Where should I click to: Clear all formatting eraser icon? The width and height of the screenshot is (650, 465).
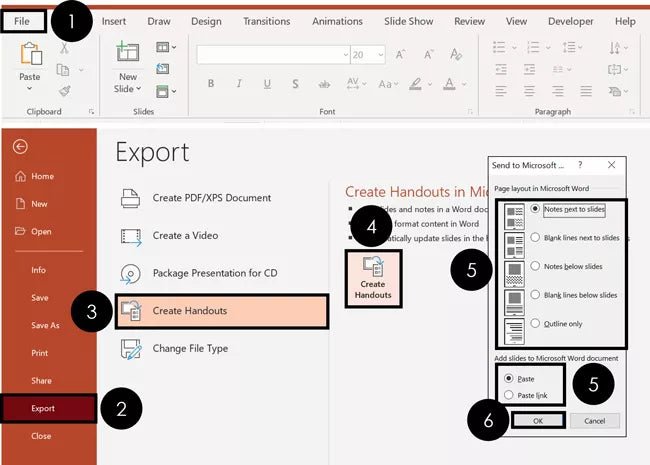tap(456, 54)
